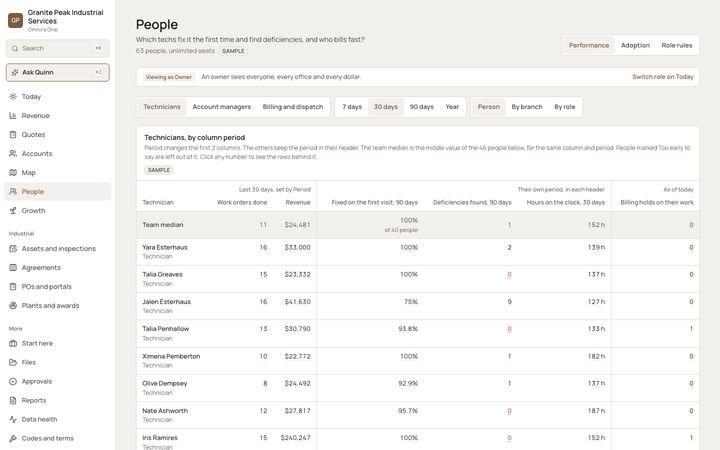This screenshot has height=450, width=720.
Task: Select Billing and dispatch tab
Action: pyautogui.click(x=292, y=107)
